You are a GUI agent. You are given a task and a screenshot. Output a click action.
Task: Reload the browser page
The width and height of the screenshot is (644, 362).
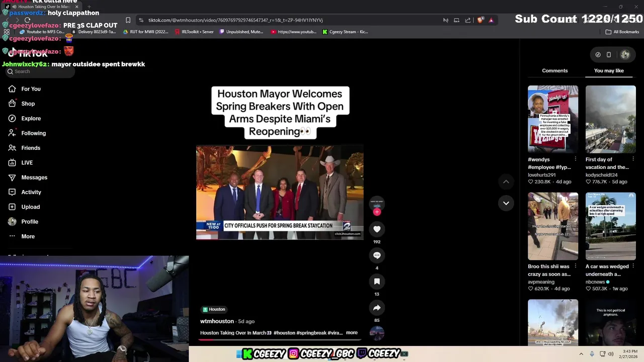click(x=27, y=20)
